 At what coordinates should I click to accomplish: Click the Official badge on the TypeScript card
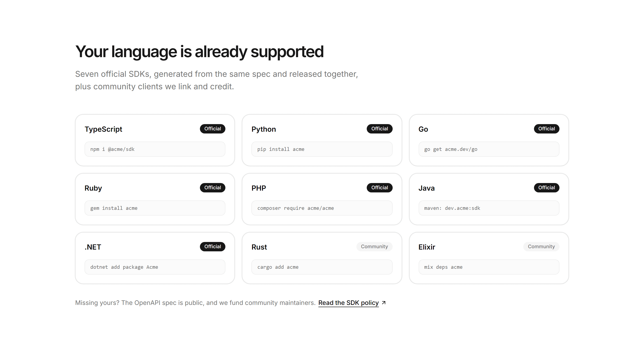(x=212, y=129)
